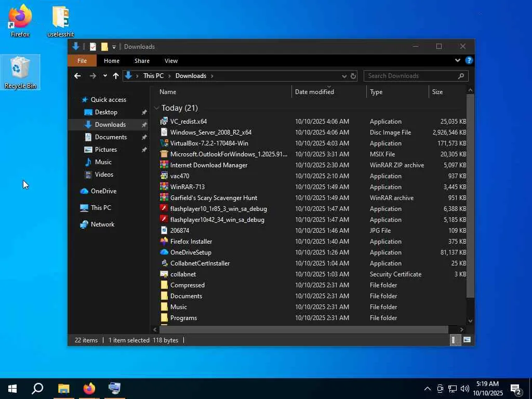Open Customize Quick Access Toolbar dropdown

tap(114, 47)
